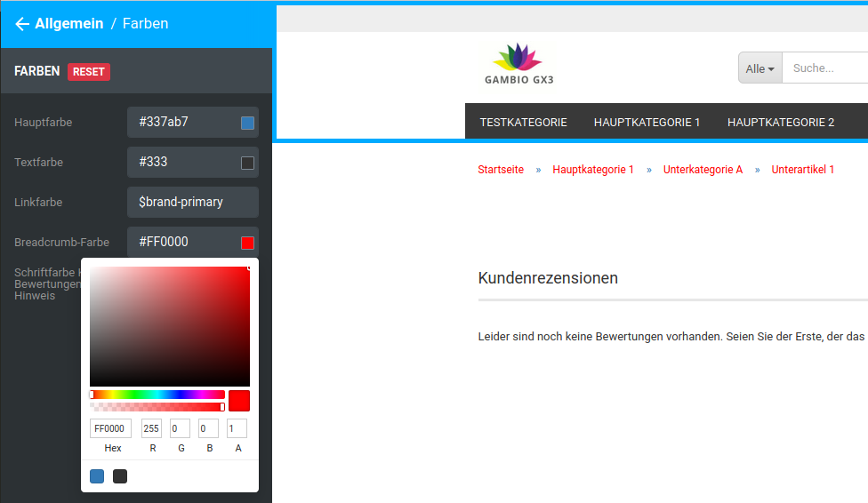
Task: Click the back arrow next to Allgemein
Action: click(22, 24)
